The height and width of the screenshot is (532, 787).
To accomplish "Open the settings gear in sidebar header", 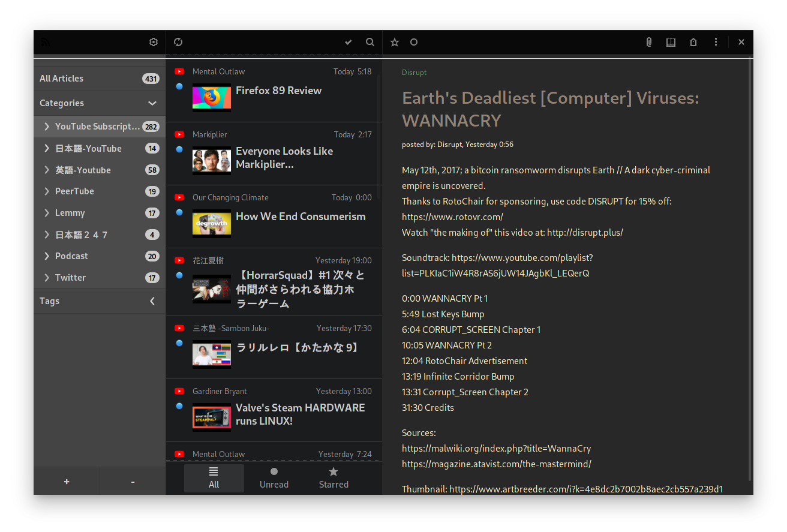I will click(154, 42).
